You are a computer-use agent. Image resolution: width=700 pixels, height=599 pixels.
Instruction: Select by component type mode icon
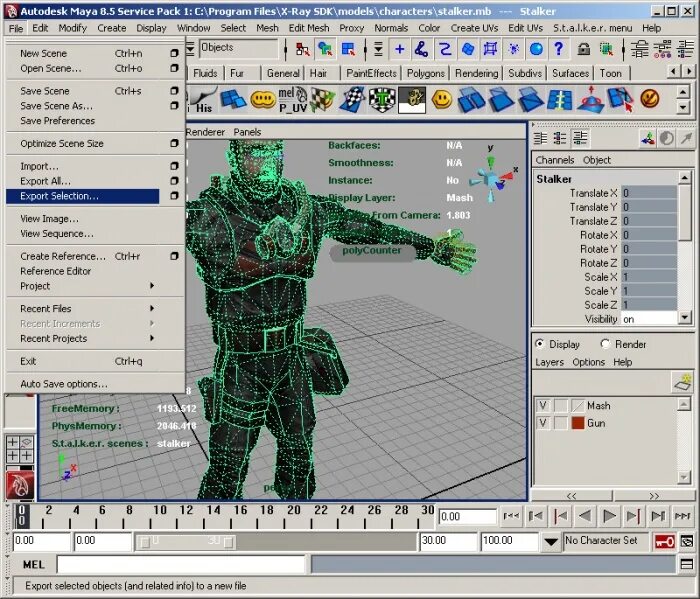click(x=348, y=49)
